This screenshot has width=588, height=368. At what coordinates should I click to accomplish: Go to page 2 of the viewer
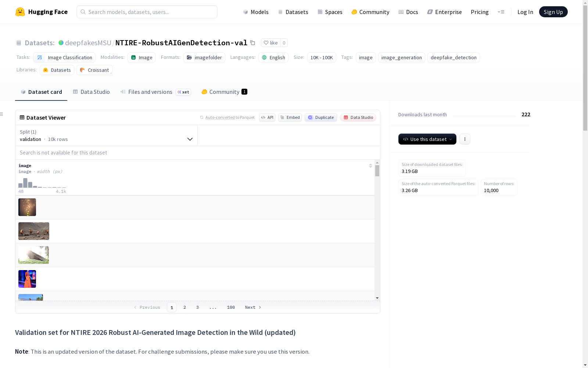(x=184, y=307)
